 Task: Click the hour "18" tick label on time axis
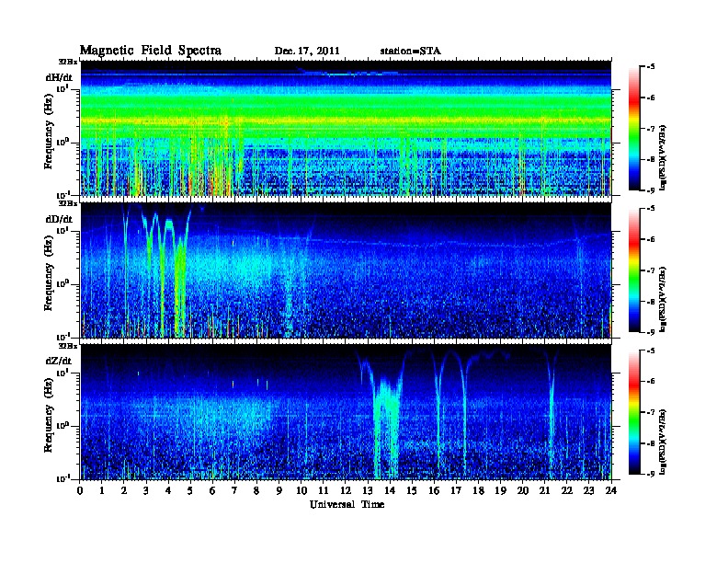pos(478,490)
